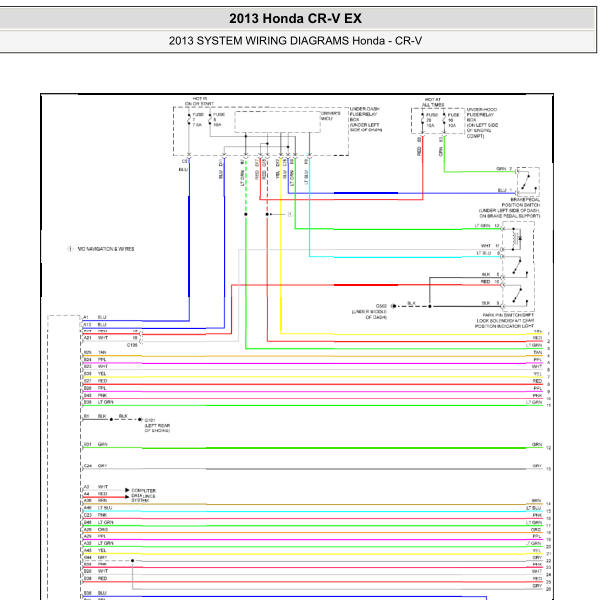Click the shift lock solenoid coil symbol
This screenshot has width=600, height=600.
coord(517,238)
